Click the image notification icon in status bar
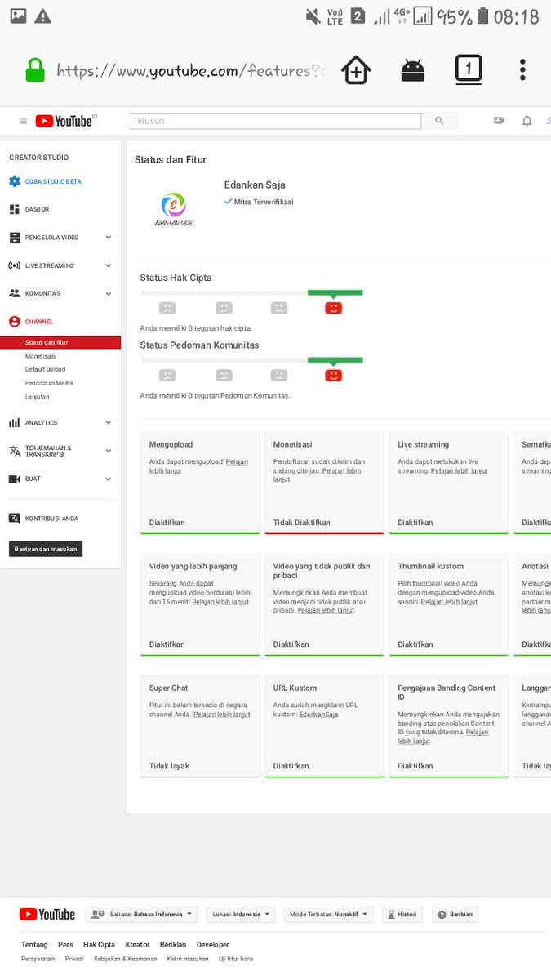Viewport: 551px width, 980px height. pos(18,16)
